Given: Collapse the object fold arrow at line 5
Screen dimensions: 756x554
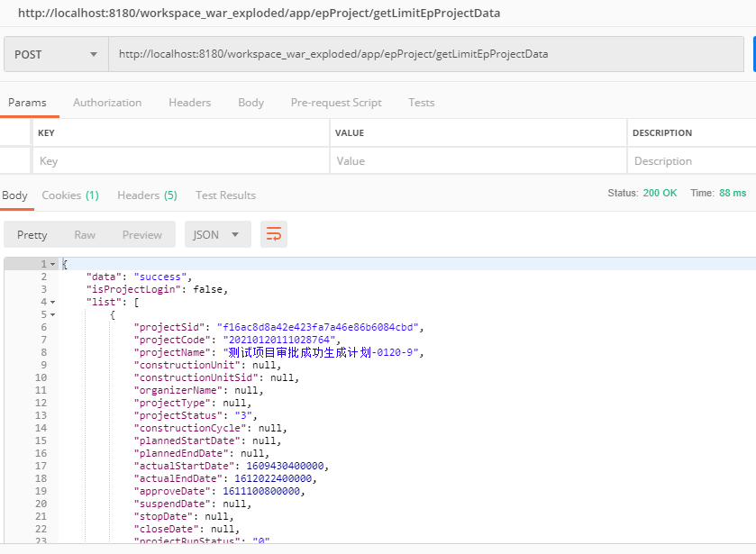Looking at the screenshot, I should 52,315.
